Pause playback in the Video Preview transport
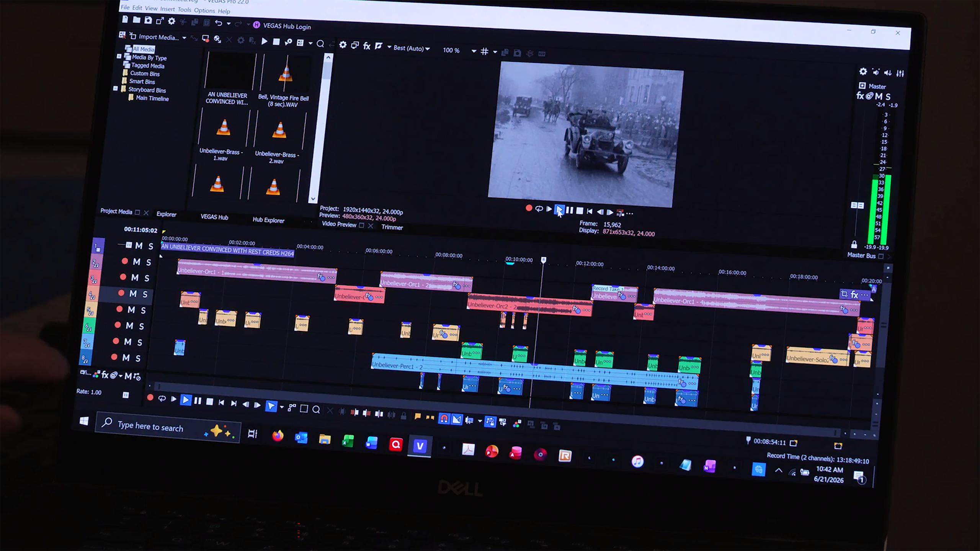 pyautogui.click(x=570, y=210)
